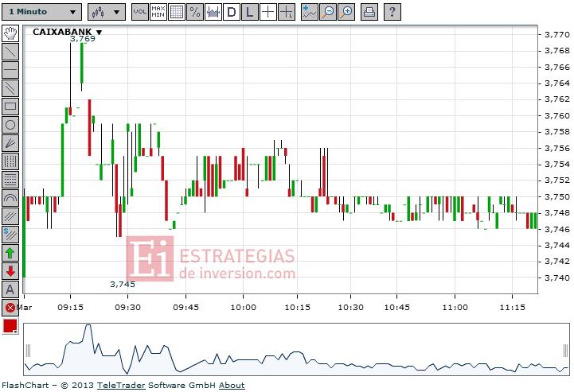This screenshot has height=392, width=574.
Task: Open the About link
Action: pyautogui.click(x=232, y=386)
